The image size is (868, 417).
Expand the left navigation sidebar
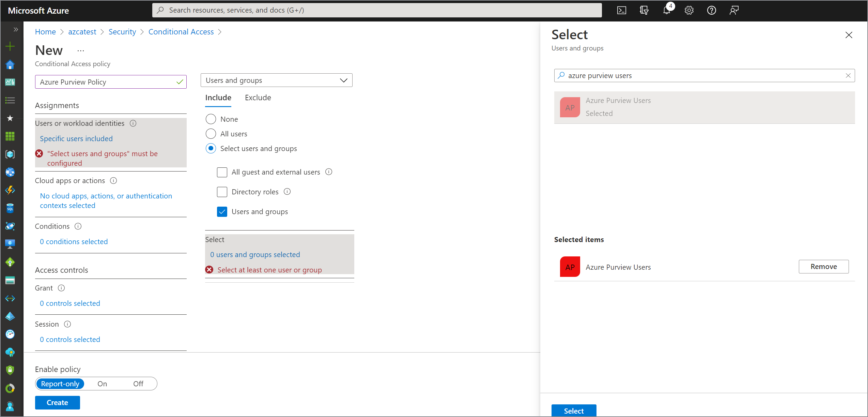click(16, 29)
